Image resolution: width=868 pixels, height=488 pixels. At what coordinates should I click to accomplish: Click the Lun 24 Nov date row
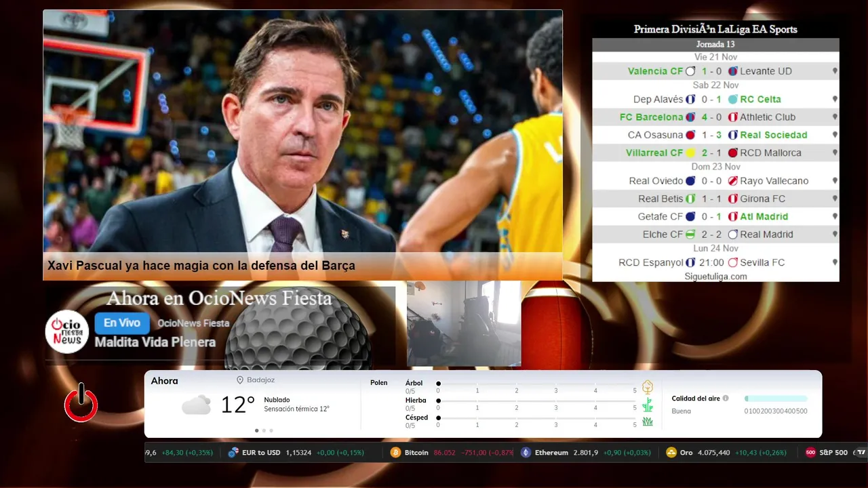click(x=715, y=249)
